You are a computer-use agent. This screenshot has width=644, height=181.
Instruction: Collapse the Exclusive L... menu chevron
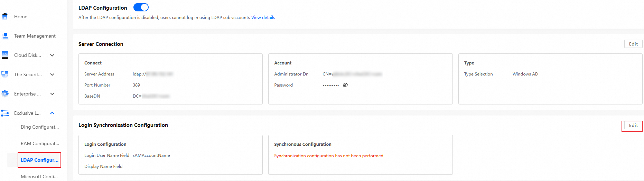52,113
